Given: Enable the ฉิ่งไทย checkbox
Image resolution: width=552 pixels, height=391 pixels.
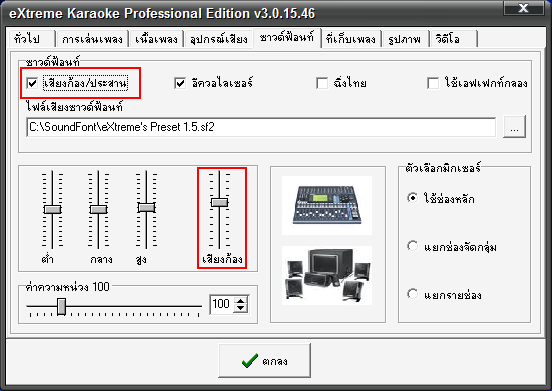Looking at the screenshot, I should click(322, 83).
